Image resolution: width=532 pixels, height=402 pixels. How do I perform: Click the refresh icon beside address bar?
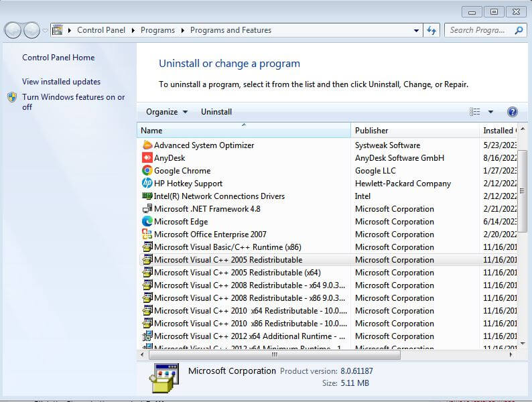coord(431,30)
